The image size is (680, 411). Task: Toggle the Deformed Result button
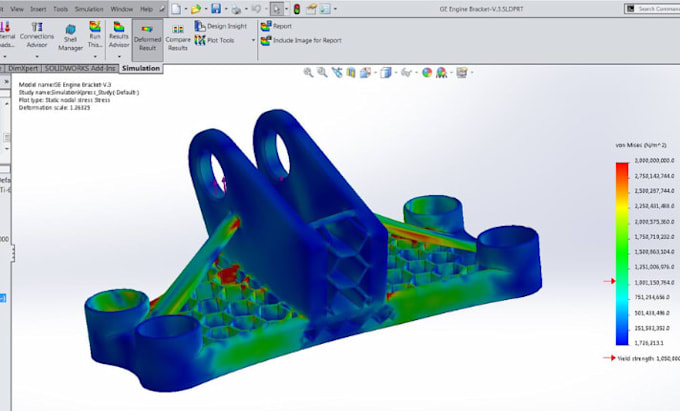pos(147,38)
